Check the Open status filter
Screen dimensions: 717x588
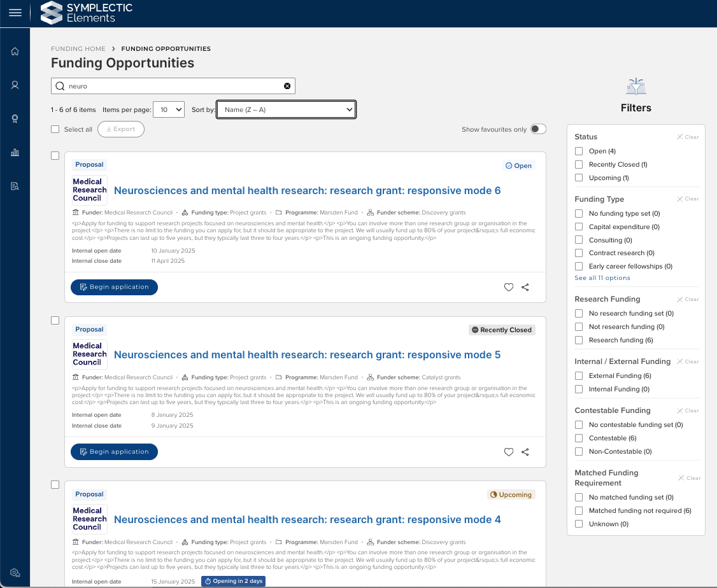point(579,151)
